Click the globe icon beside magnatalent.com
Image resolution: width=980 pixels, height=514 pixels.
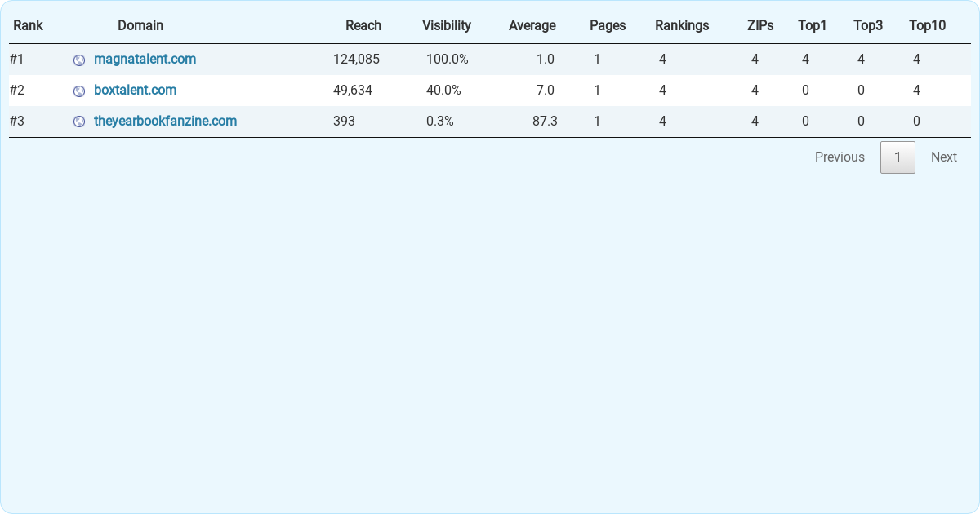click(x=79, y=60)
